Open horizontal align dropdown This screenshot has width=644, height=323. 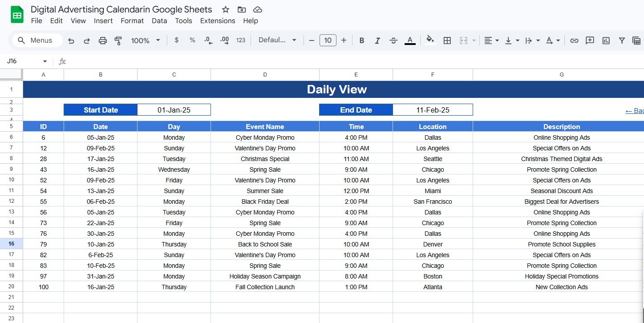pos(491,40)
